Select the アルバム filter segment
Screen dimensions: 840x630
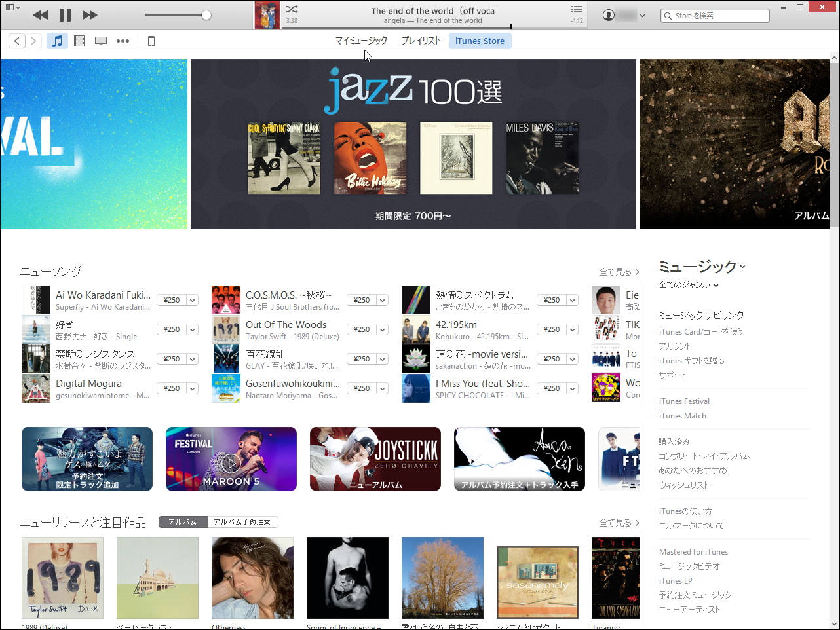pos(182,522)
